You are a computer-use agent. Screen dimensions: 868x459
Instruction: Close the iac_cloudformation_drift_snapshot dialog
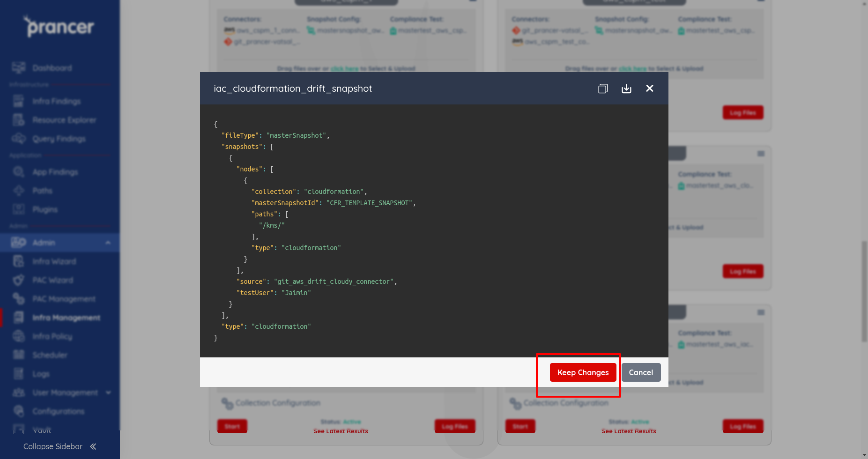650,89
